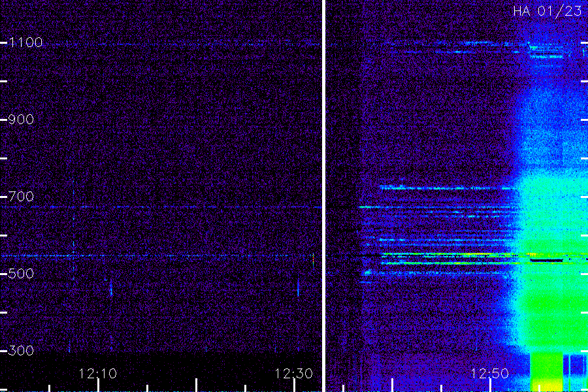Click the 1100 frequency axis label
This screenshot has width=588, height=392.
click(26, 42)
